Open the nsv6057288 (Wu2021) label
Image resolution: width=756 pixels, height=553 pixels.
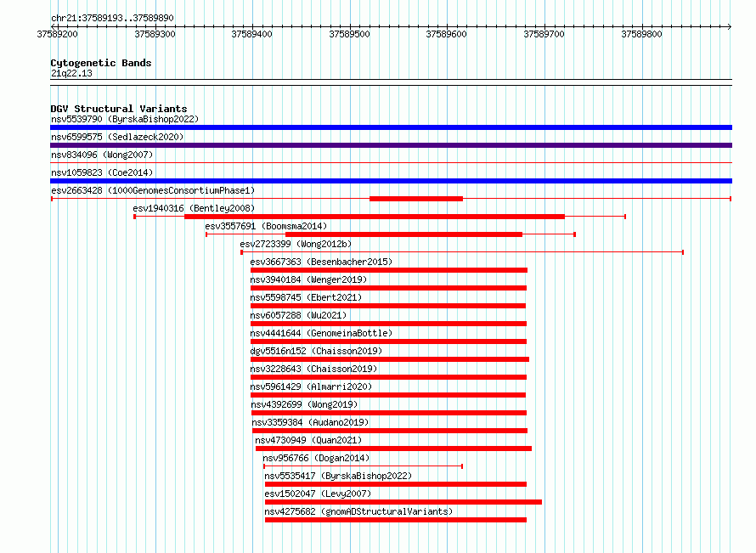coord(298,315)
